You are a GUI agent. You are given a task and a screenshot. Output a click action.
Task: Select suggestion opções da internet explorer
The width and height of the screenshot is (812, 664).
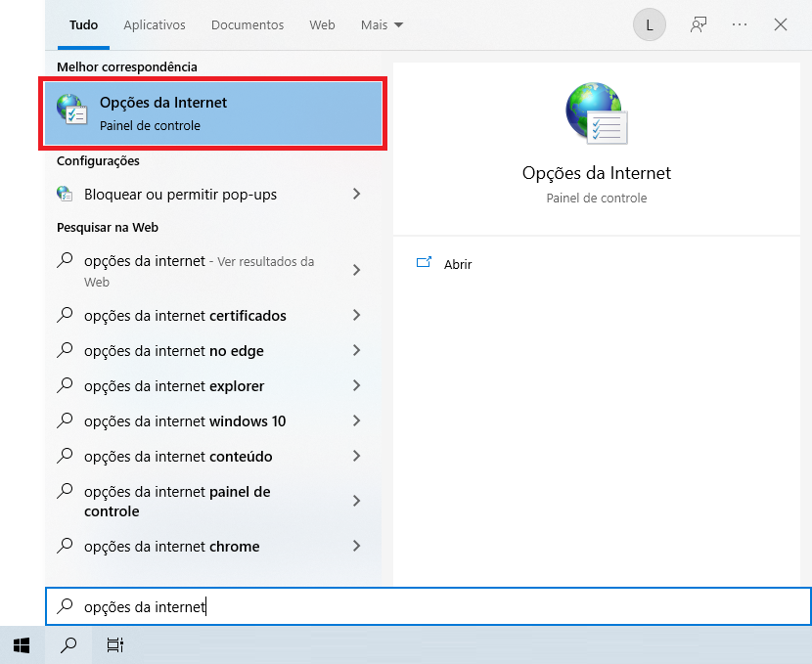(x=174, y=386)
